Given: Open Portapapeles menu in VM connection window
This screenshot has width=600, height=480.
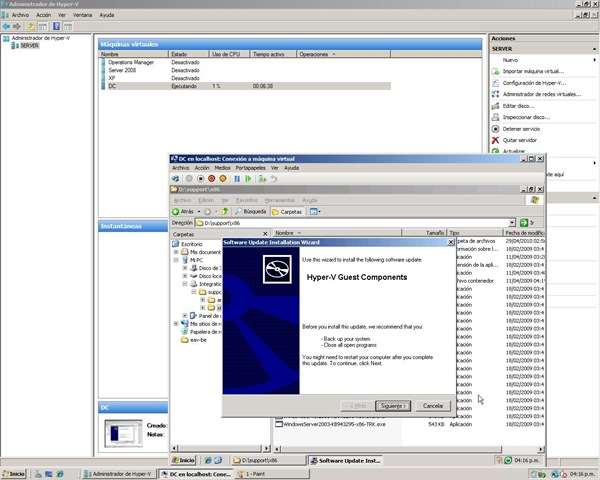Looking at the screenshot, I should [x=251, y=168].
